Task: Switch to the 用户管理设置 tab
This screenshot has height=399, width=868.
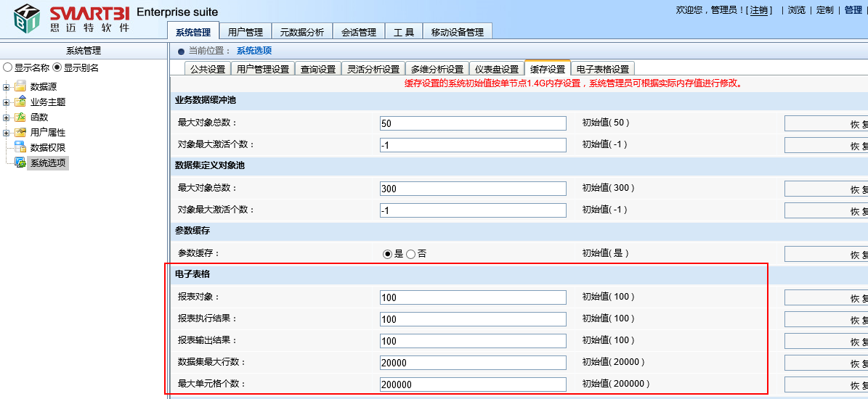Action: coord(263,69)
